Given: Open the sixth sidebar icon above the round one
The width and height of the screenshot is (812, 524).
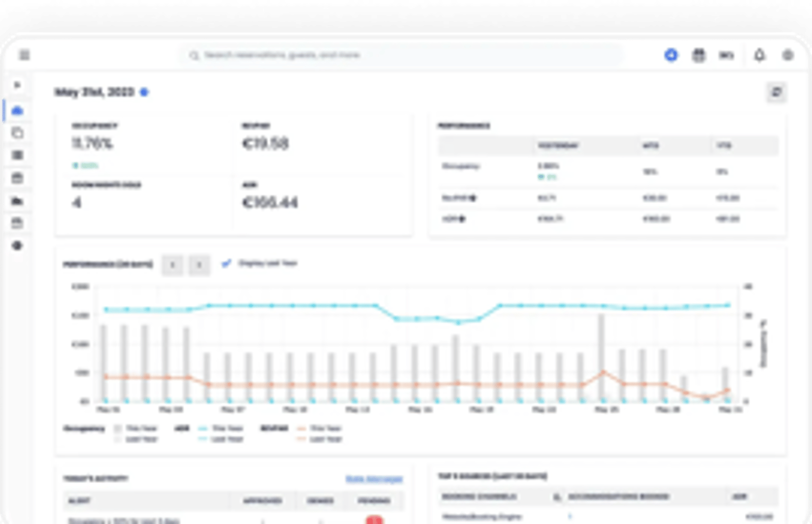Looking at the screenshot, I should pos(17,223).
